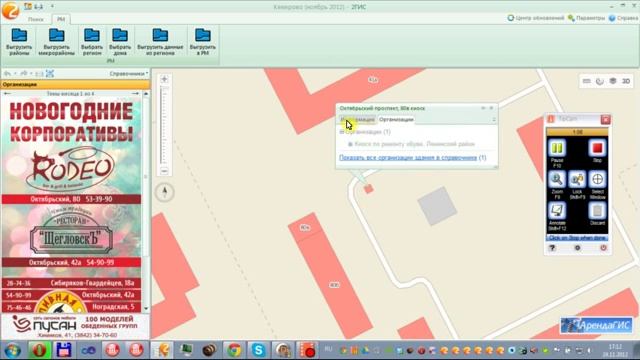Open Справка help
Screen dimensions: 640x360
623,18
